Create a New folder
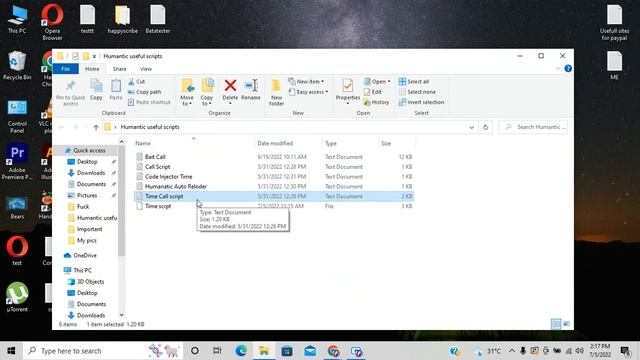The width and height of the screenshot is (640, 360). click(276, 92)
